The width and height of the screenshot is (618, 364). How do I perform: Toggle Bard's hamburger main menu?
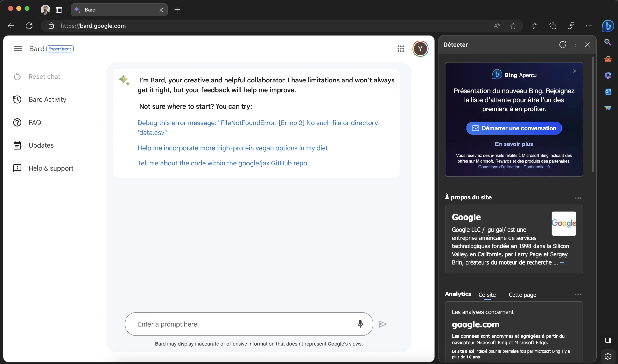tap(18, 49)
